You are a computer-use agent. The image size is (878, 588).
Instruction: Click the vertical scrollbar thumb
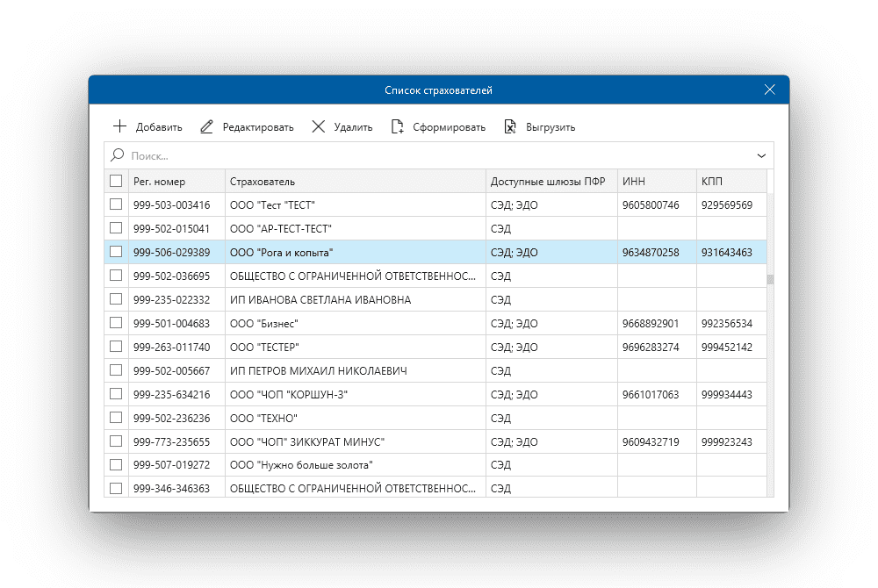click(x=771, y=279)
